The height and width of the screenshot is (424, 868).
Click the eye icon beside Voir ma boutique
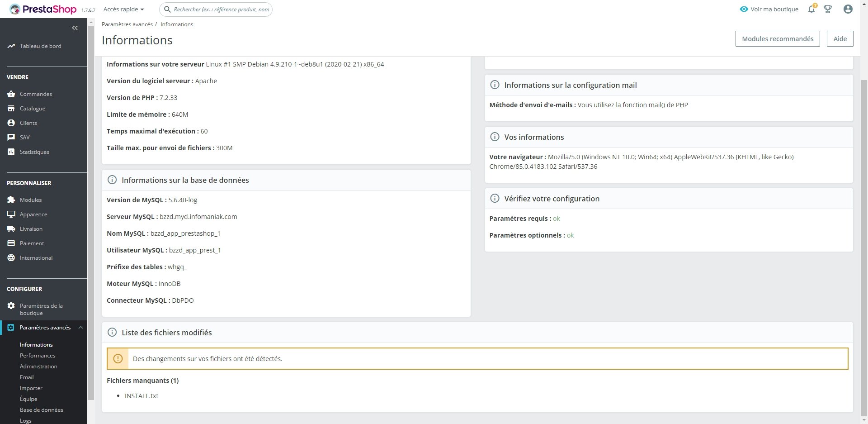pos(744,9)
